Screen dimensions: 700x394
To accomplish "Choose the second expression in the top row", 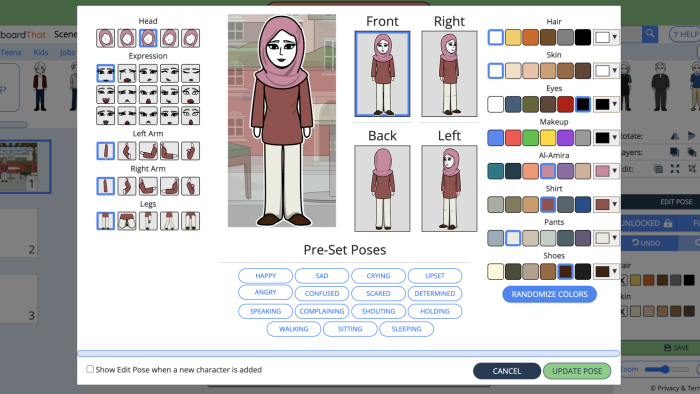I will [x=127, y=73].
